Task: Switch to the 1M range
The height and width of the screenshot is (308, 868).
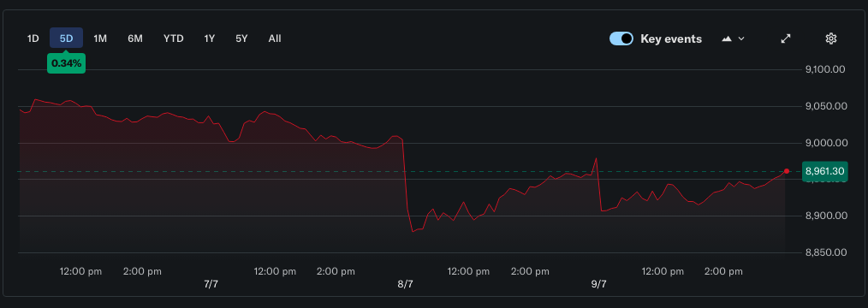Action: tap(100, 38)
